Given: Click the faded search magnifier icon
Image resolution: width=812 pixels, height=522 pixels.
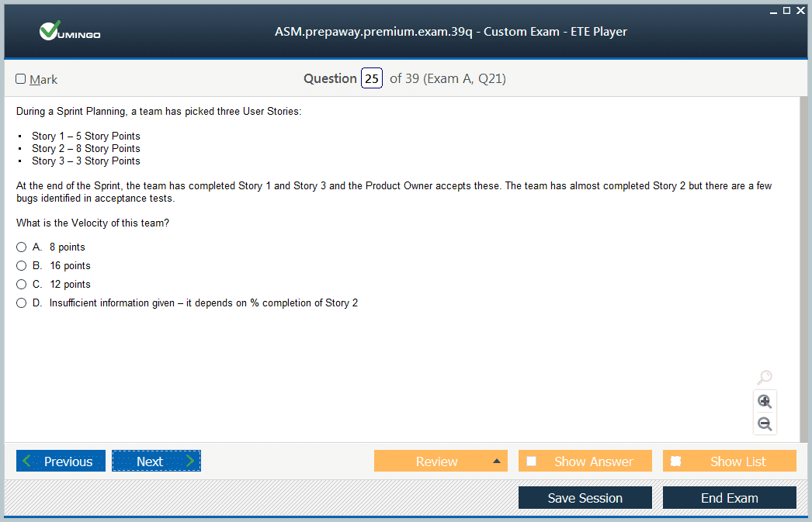Looking at the screenshot, I should (x=765, y=377).
